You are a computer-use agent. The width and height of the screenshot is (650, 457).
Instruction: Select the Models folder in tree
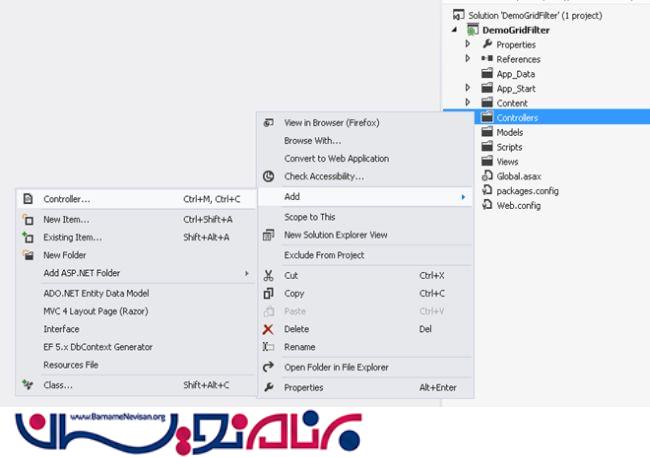[x=509, y=132]
